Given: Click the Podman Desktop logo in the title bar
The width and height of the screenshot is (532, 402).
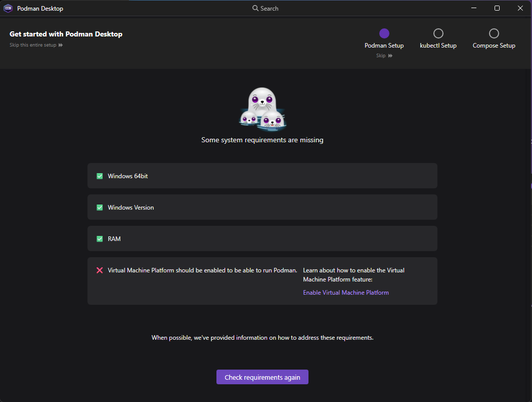Looking at the screenshot, I should tap(8, 8).
